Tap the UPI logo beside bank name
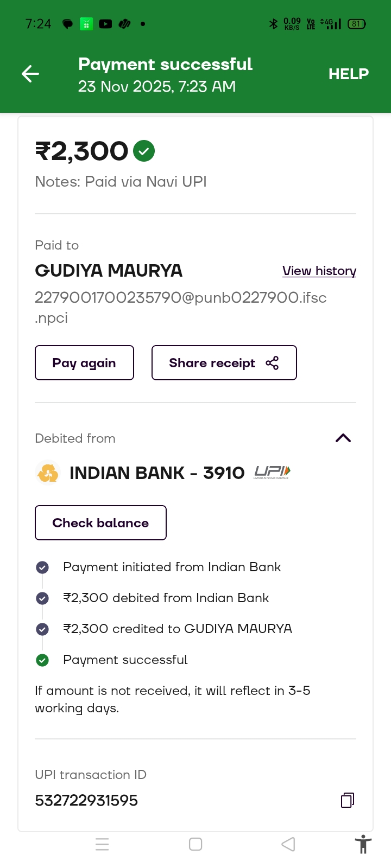The height and width of the screenshot is (868, 391). (272, 473)
